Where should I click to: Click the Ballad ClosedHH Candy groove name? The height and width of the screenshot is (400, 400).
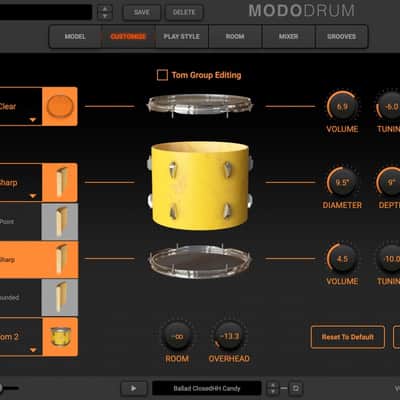[x=207, y=388]
